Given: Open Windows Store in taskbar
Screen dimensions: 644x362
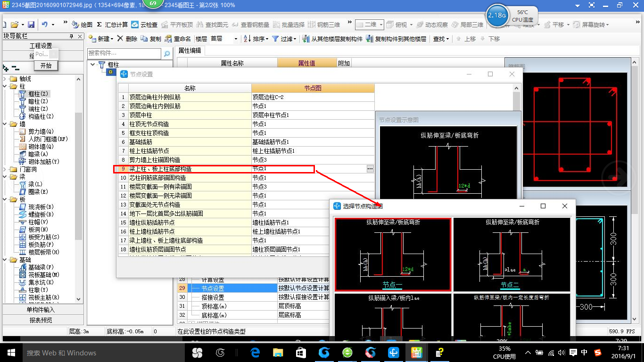Looking at the screenshot, I should click(x=301, y=353).
